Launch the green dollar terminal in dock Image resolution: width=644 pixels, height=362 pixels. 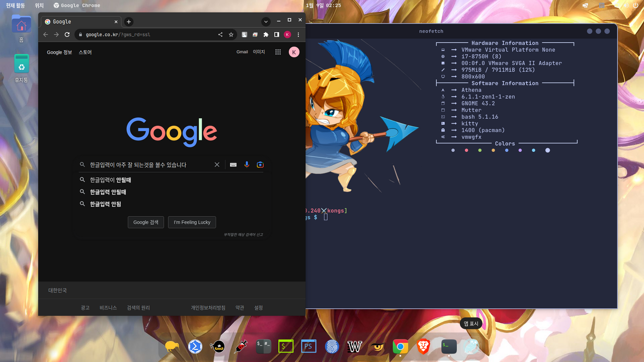[x=286, y=346]
